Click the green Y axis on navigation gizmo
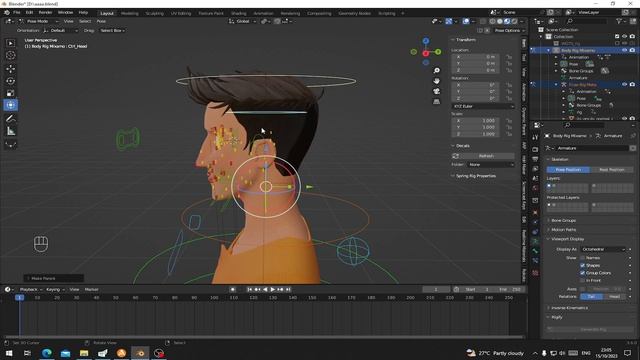 [438, 52]
